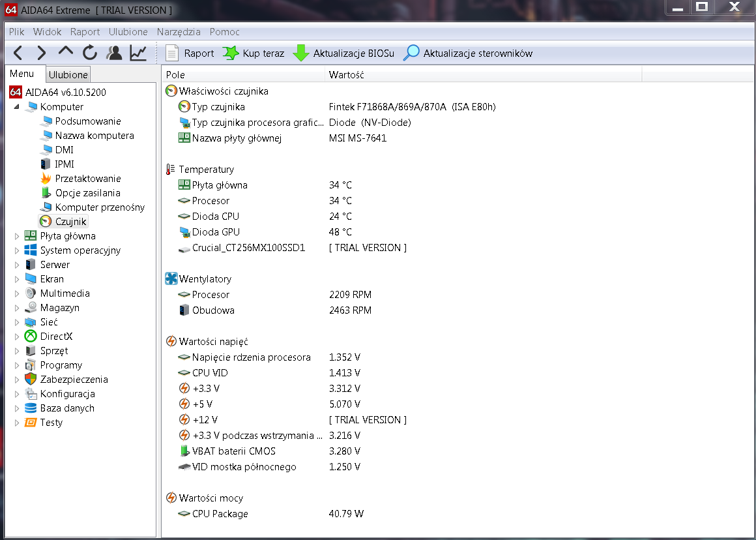
Task: Expand the Sieć tree node
Action: tap(16, 322)
